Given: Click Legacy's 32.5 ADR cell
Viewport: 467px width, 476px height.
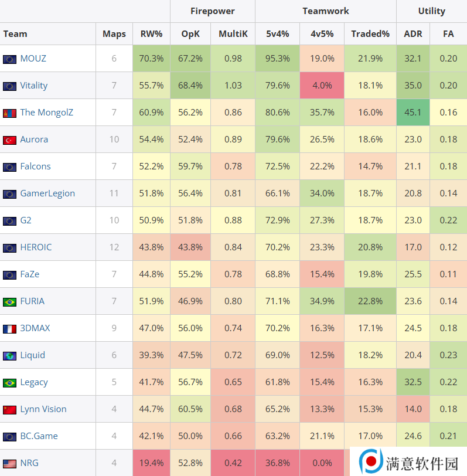Looking at the screenshot, I should point(413,382).
